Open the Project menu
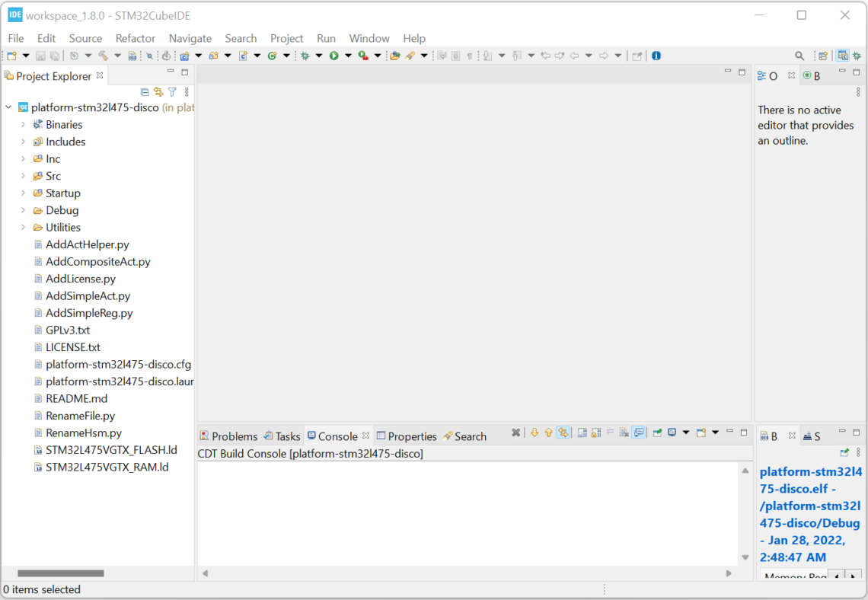The width and height of the screenshot is (868, 600). [286, 38]
